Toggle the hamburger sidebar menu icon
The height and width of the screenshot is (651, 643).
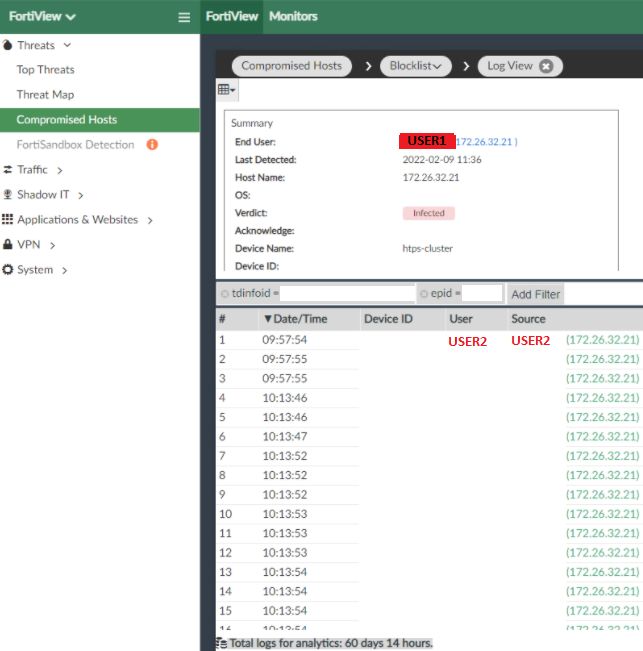pyautogui.click(x=184, y=17)
